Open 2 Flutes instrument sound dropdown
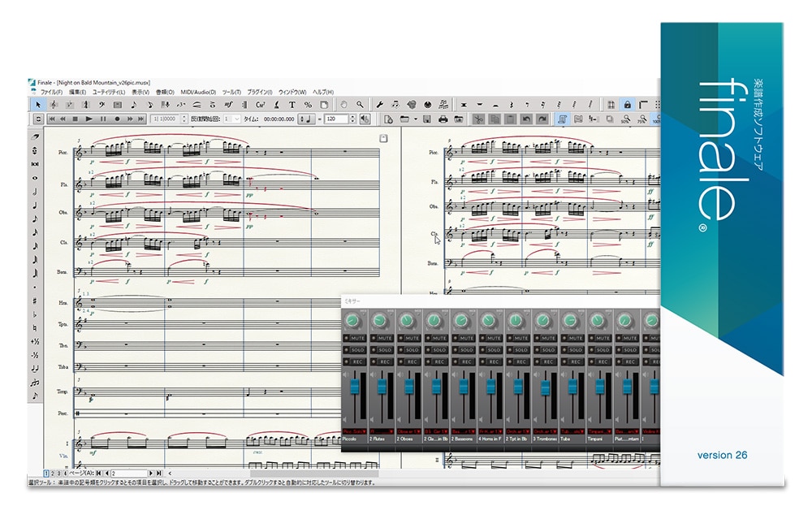Image resolution: width=812 pixels, height=515 pixels. click(382, 431)
